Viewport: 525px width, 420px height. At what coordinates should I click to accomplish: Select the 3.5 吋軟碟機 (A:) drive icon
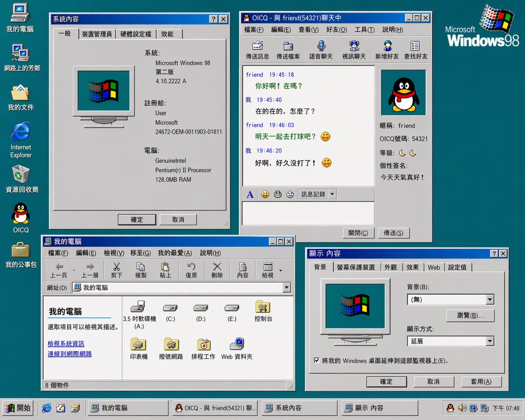coord(139,315)
